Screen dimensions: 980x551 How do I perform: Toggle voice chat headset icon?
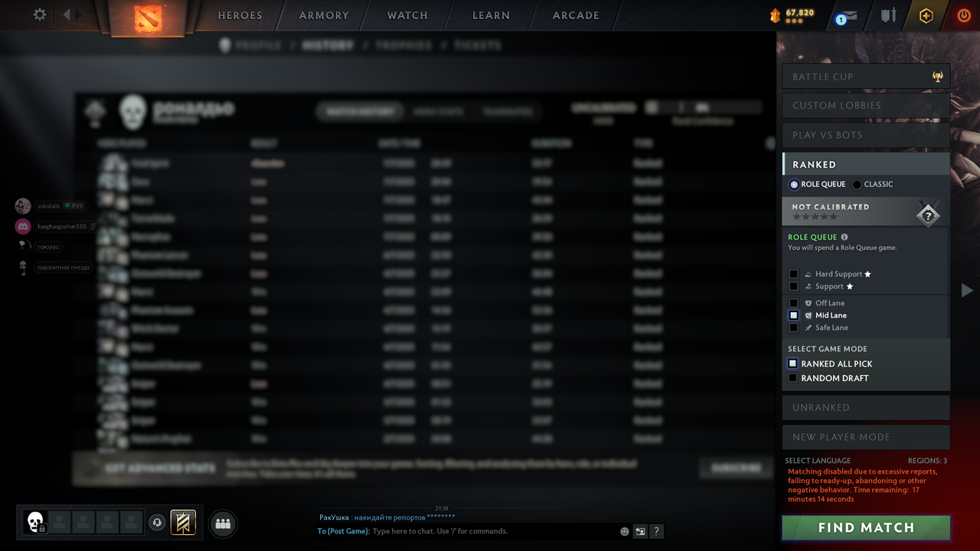[x=157, y=523]
